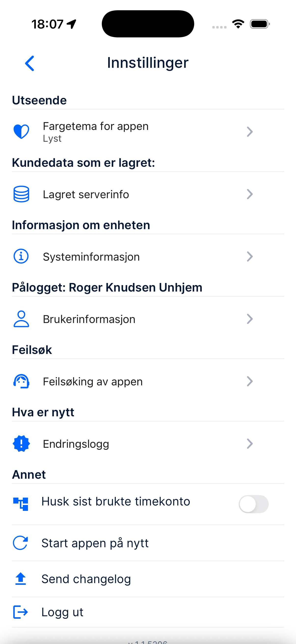Tap the heart icon for color theme

click(21, 131)
